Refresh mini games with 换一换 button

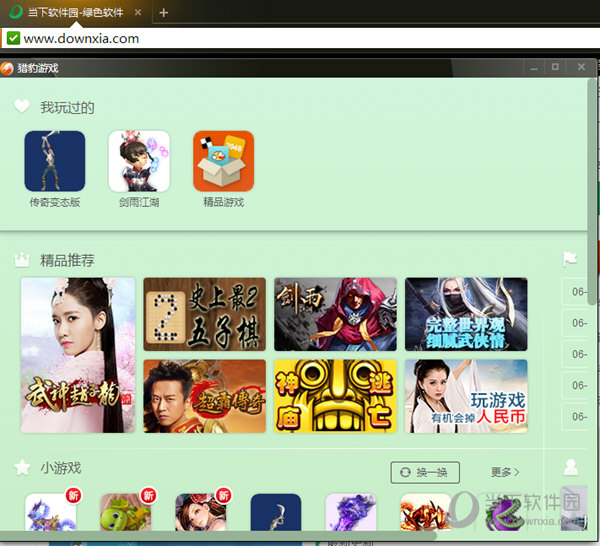(425, 473)
